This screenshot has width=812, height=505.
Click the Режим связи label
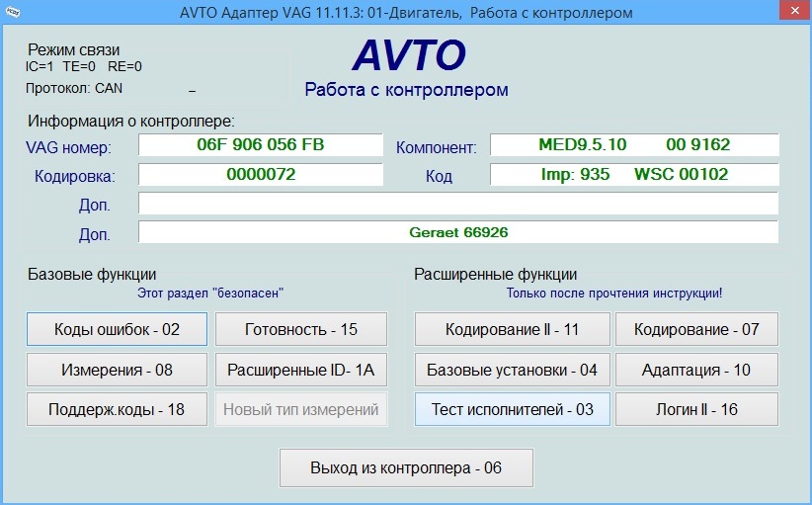click(73, 49)
